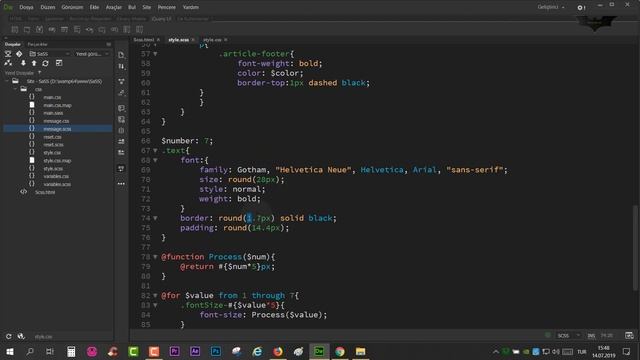
Task: Click the output panel icon in status bar
Action: (629, 336)
